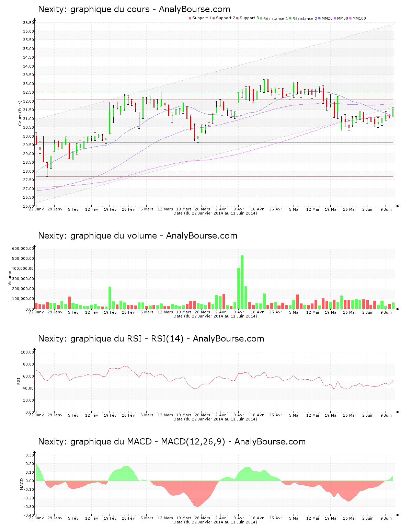This screenshot has height=532, width=412.
Task: Select the MM50 legend label
Action: 343,18
